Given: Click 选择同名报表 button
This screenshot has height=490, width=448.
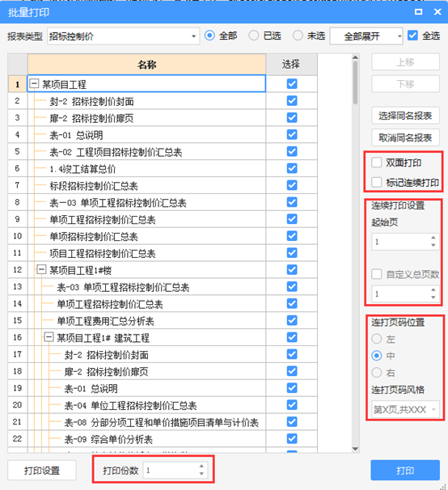Looking at the screenshot, I should point(405,116).
